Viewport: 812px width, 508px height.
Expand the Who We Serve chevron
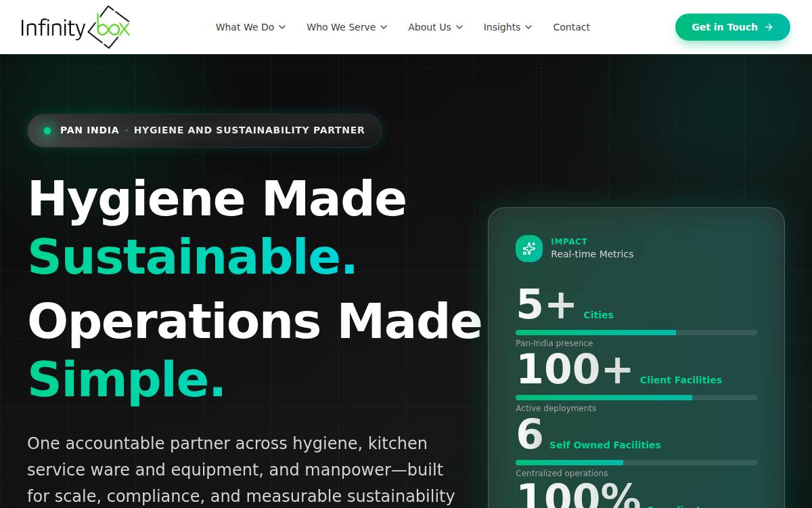click(384, 27)
